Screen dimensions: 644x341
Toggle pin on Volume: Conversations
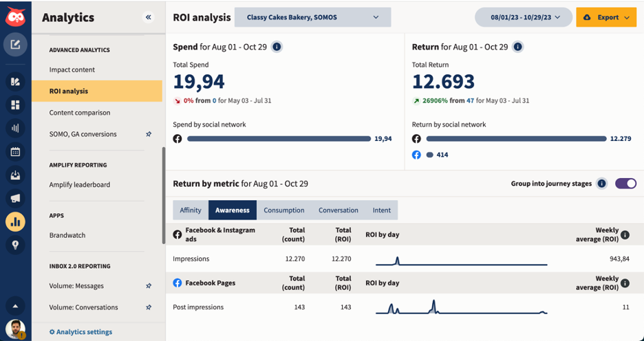[x=149, y=307]
